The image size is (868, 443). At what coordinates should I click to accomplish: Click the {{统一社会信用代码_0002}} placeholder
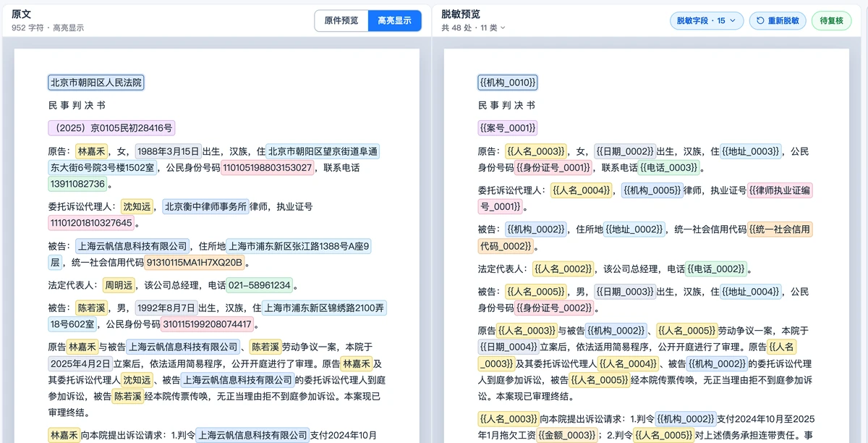[x=780, y=229]
